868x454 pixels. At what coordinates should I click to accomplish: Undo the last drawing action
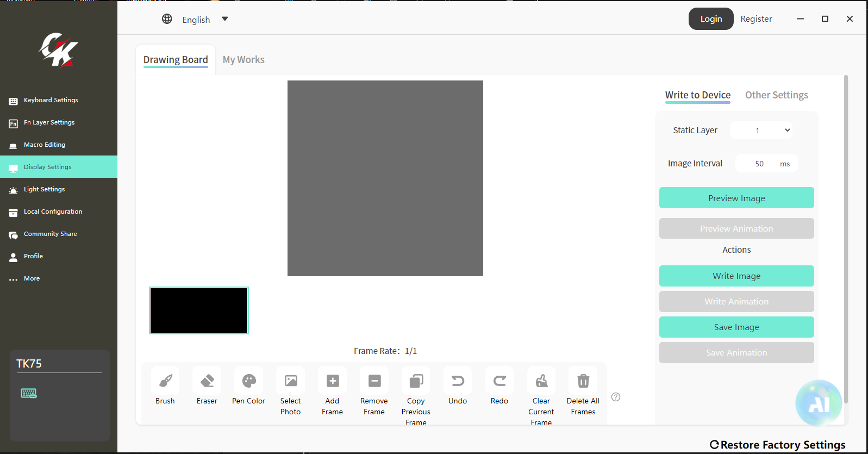(458, 381)
